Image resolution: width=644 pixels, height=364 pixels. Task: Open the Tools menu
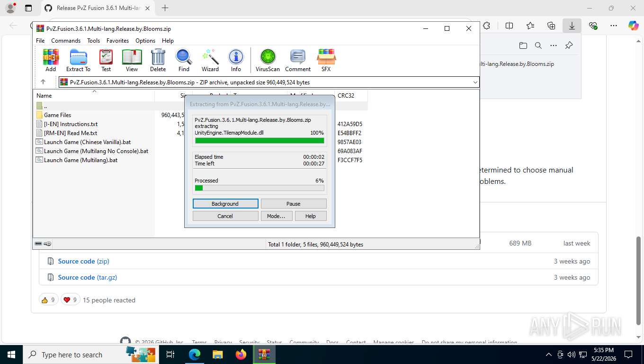click(93, 41)
